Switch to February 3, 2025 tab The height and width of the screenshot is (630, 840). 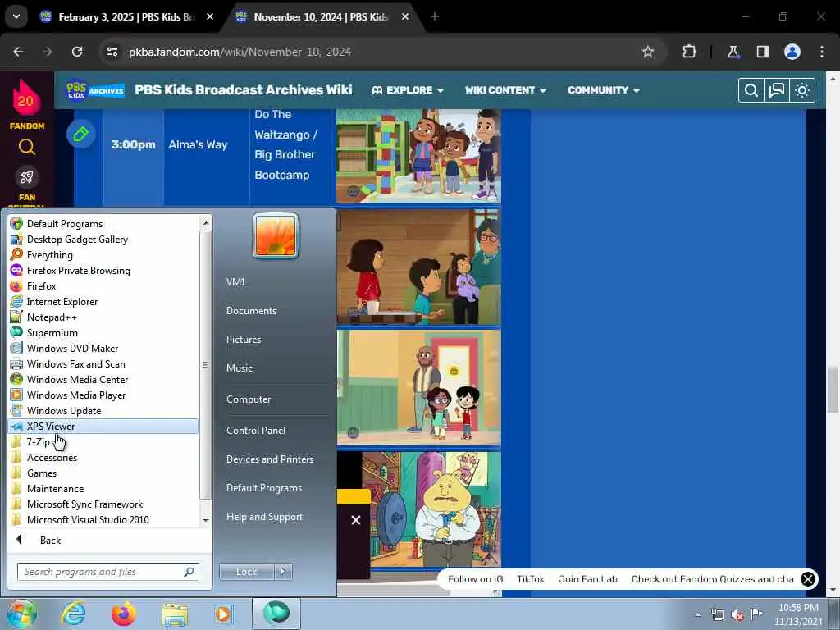click(127, 17)
